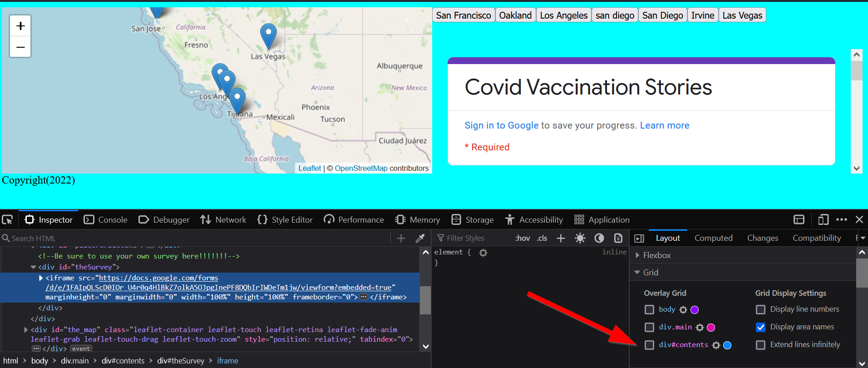
Task: Toggle print media simulation icon
Action: (618, 238)
